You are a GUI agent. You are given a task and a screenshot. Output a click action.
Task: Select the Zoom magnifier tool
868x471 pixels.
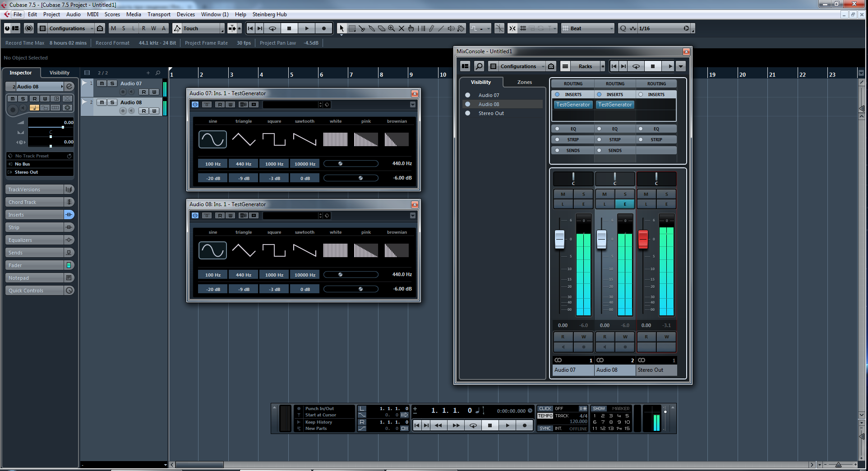tap(391, 28)
